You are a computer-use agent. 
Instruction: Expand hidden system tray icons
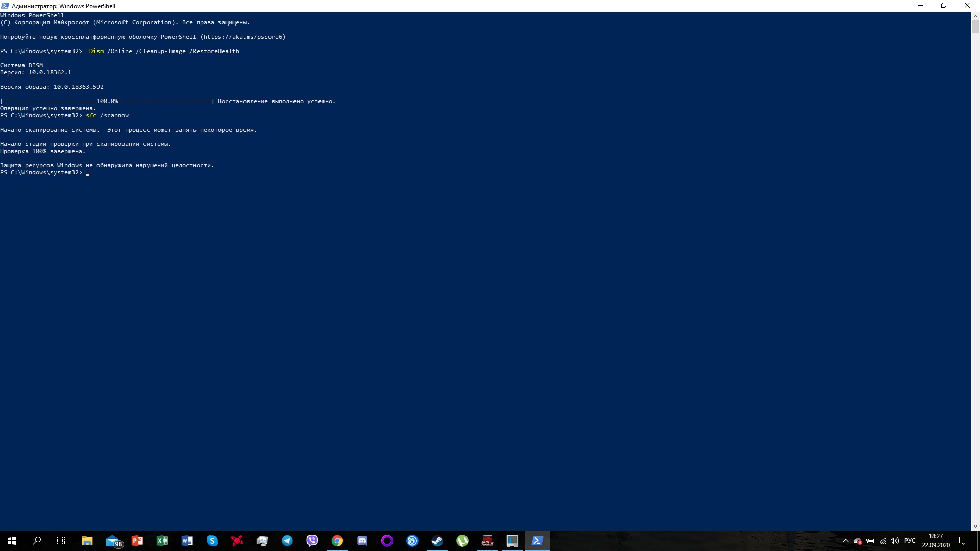pyautogui.click(x=845, y=541)
